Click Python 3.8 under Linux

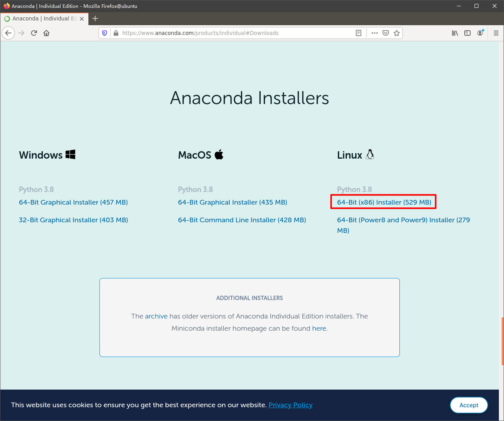pyautogui.click(x=354, y=189)
